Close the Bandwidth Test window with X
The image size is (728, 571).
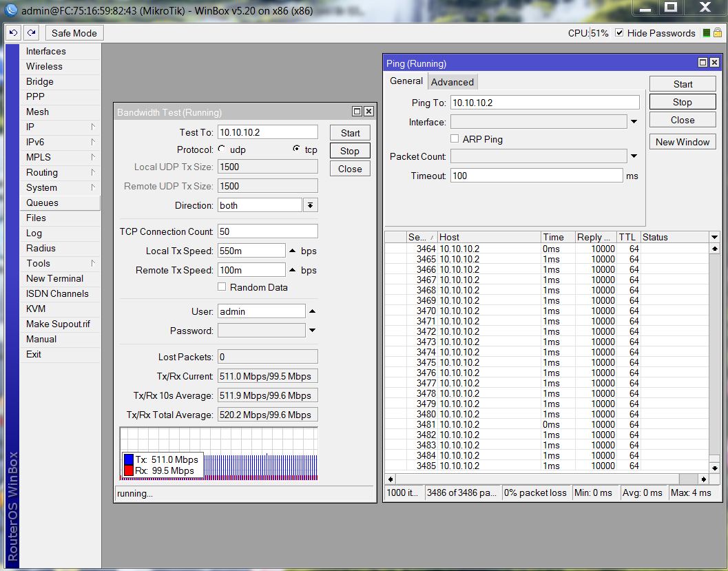(x=368, y=112)
